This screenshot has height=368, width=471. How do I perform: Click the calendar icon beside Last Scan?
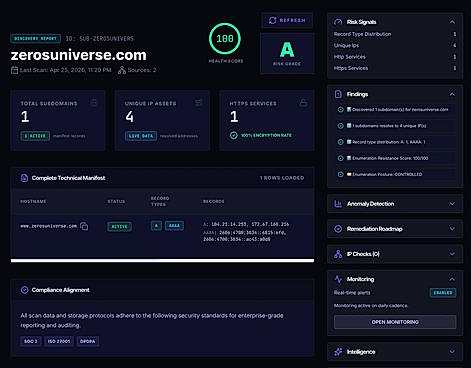[14, 70]
